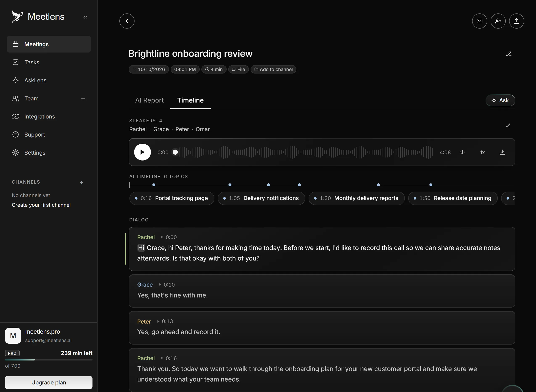Image resolution: width=536 pixels, height=392 pixels.
Task: Play from Rachel's 0:16 timestamp
Action: [169, 358]
